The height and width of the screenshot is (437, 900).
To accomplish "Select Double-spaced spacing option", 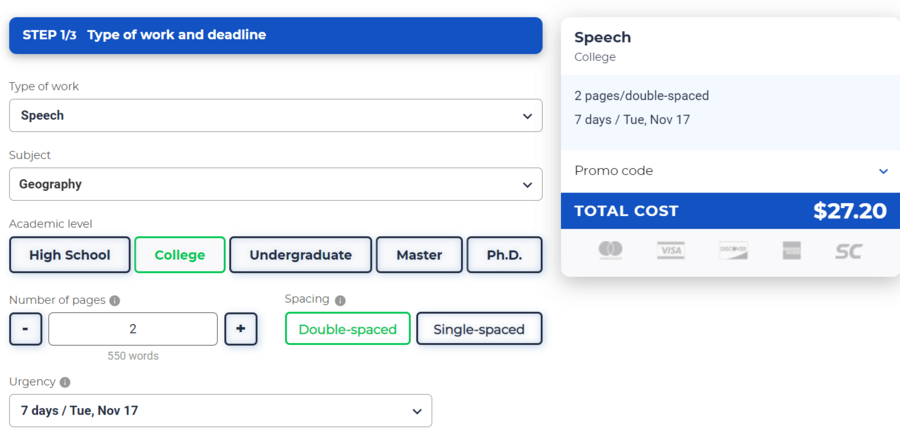I will click(x=348, y=329).
